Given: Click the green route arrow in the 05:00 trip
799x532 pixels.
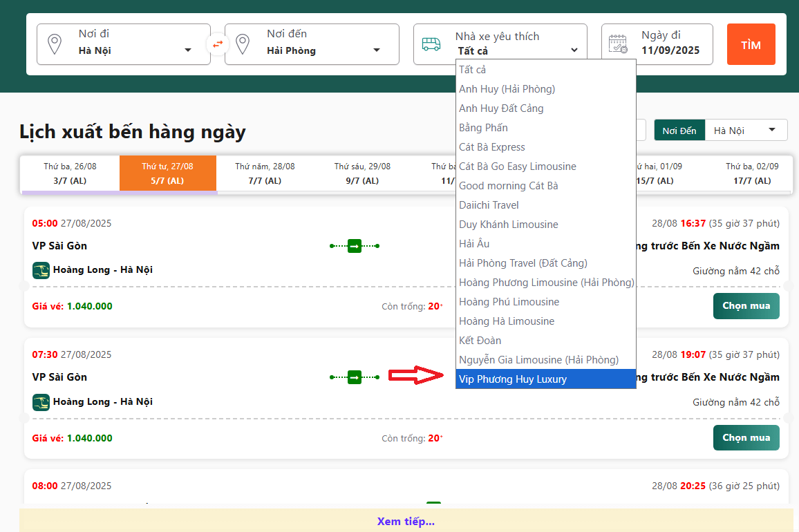Looking at the screenshot, I should tap(355, 245).
